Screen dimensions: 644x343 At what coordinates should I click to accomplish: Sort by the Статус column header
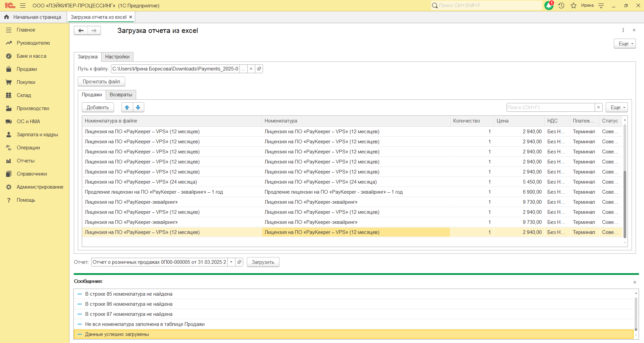tap(610, 121)
